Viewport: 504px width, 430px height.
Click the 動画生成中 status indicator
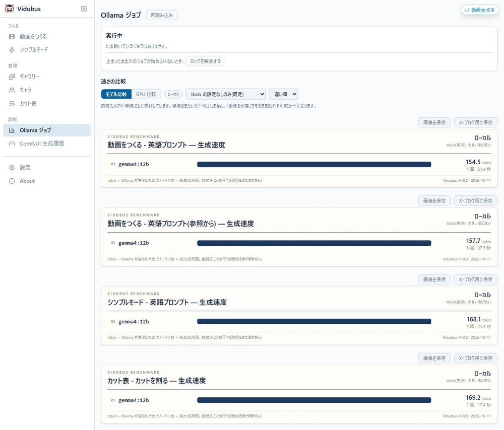click(480, 10)
